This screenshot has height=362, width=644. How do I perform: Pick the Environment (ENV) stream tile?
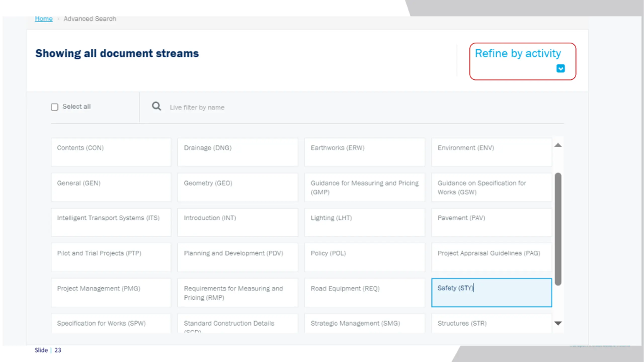point(492,152)
